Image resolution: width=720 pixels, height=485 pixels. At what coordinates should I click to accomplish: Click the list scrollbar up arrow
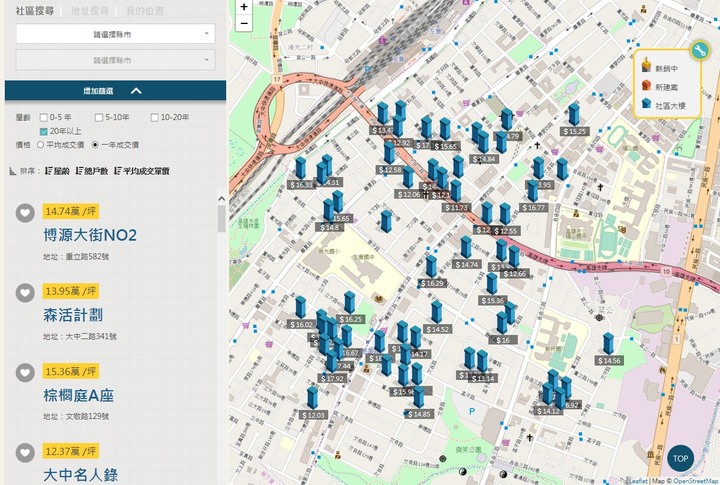pos(221,199)
